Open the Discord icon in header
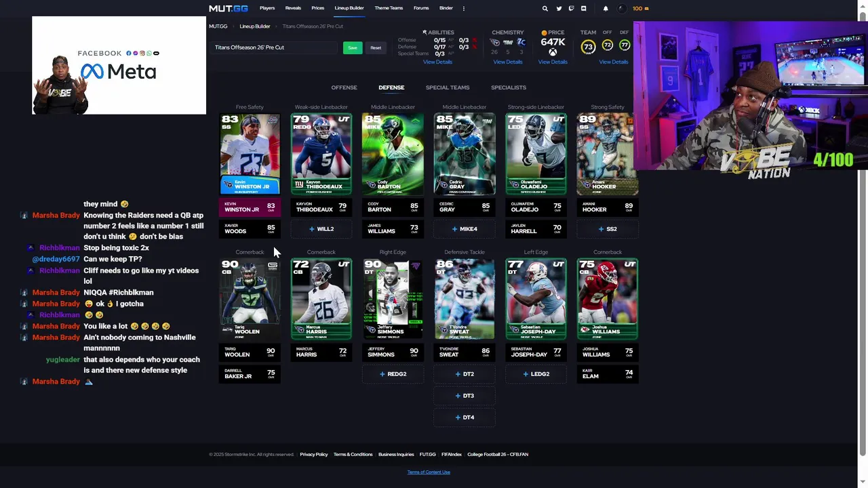Screen dimensions: 868x488 point(583,8)
